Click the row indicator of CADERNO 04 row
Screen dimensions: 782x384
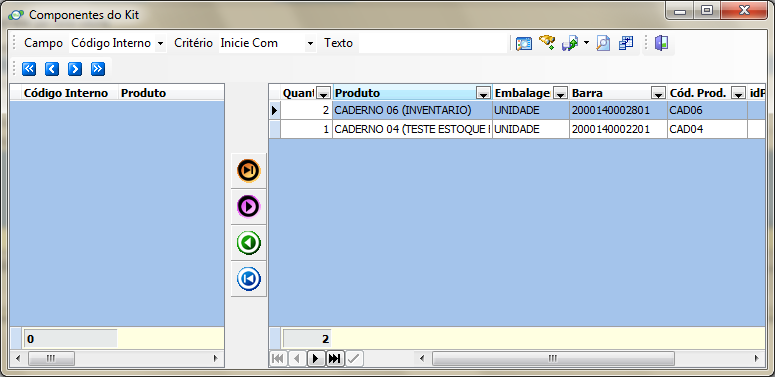tap(274, 129)
